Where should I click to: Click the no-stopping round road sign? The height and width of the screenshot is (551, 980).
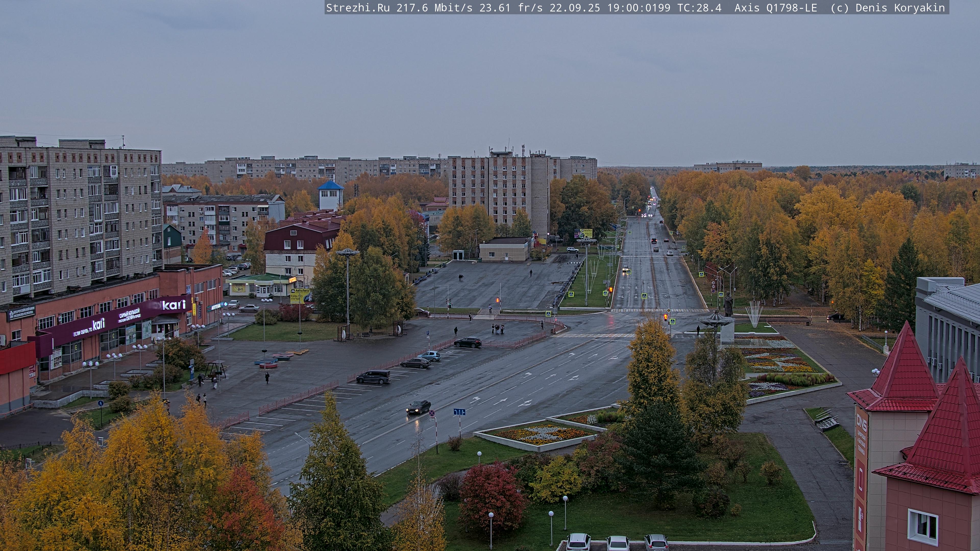[x=432, y=413]
